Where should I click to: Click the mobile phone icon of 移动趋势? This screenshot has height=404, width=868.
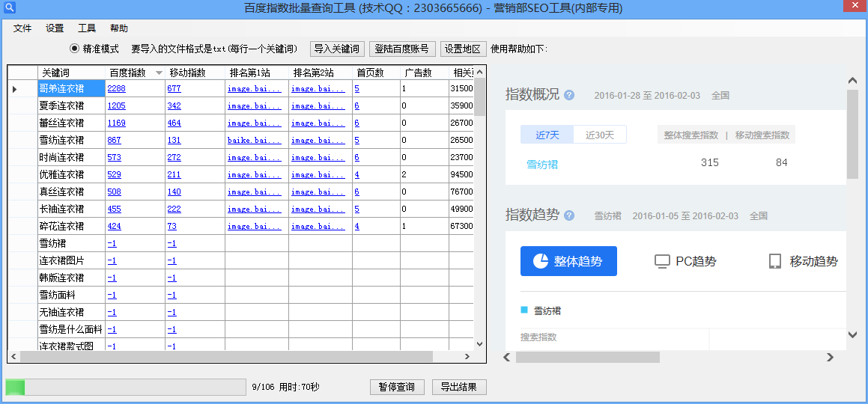(775, 261)
